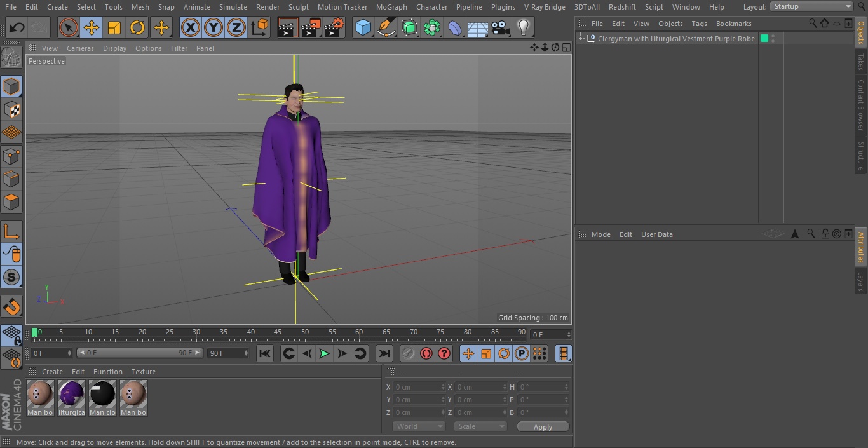Add a Subdivision Surface generator
The width and height of the screenshot is (868, 448).
(409, 27)
